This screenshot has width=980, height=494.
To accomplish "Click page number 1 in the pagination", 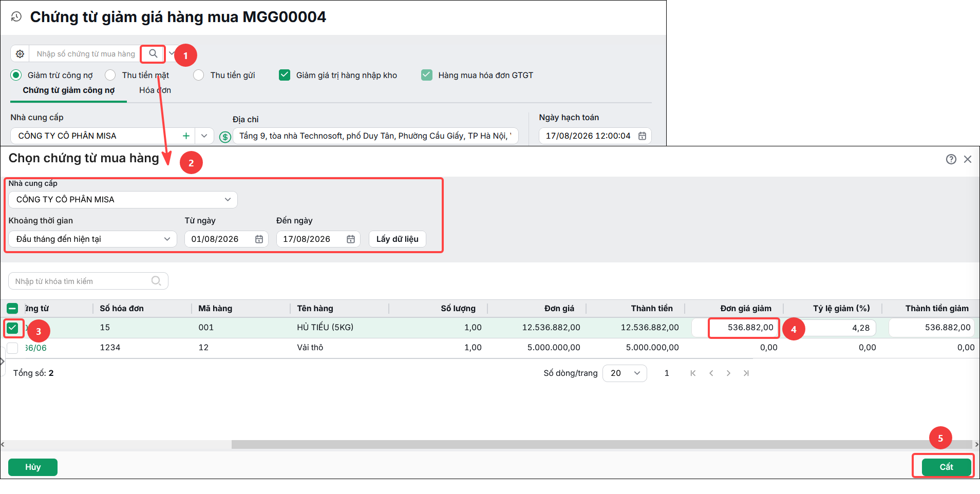I will tap(667, 373).
